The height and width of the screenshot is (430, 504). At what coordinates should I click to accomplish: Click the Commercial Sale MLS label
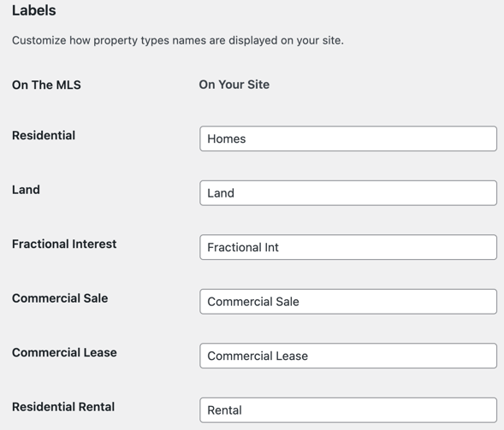[x=60, y=298]
